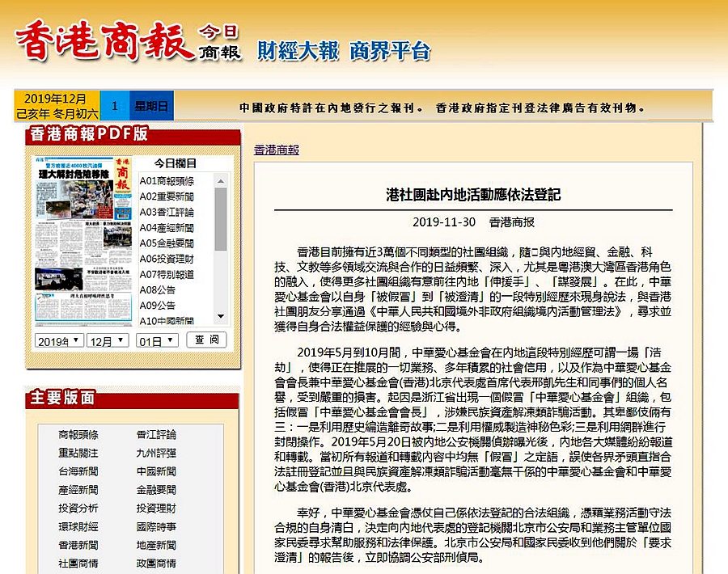This screenshot has width=728, height=574.
Task: Open 商報頭條 under 主要版面
Action: 78,435
